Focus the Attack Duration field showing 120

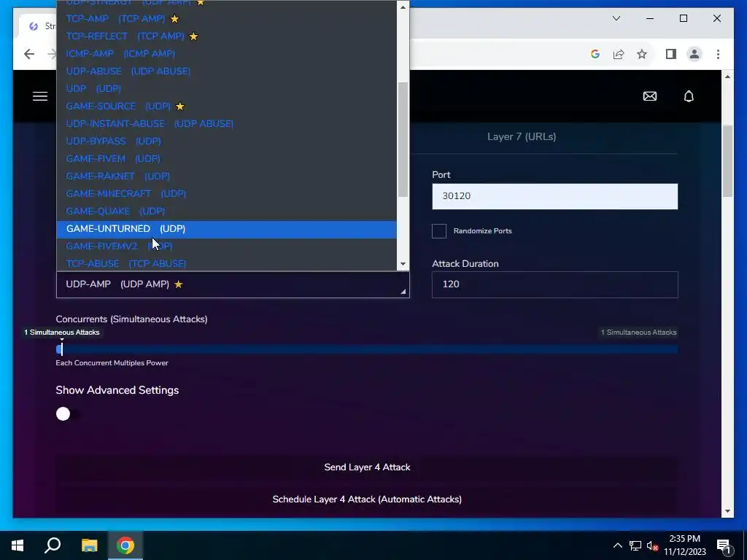click(554, 284)
